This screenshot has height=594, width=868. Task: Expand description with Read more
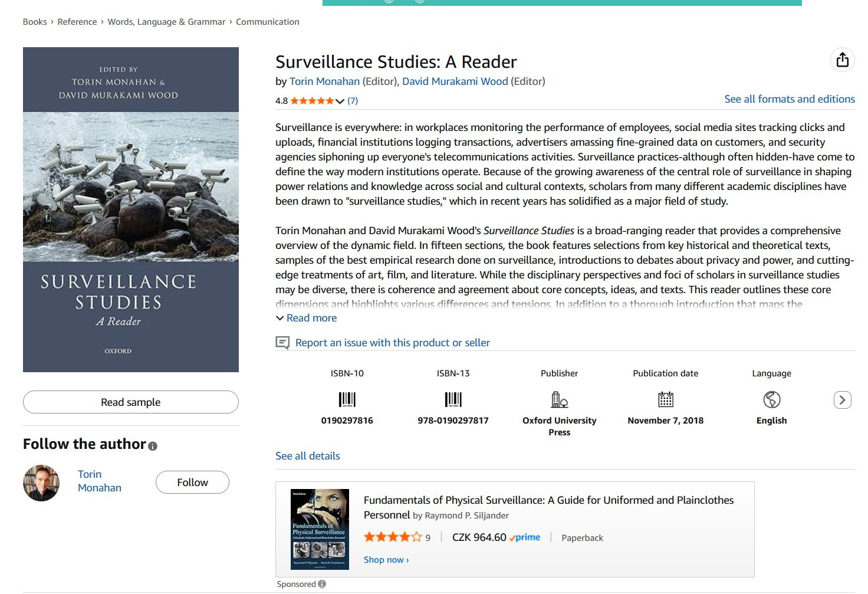[311, 318]
